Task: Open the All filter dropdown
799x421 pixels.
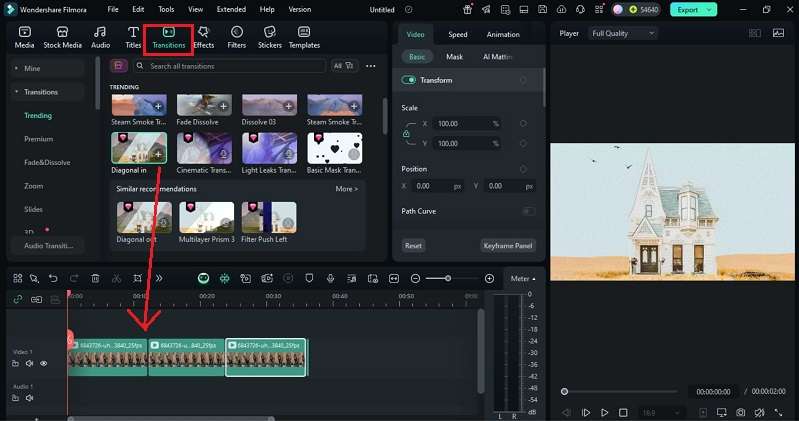Action: [343, 66]
